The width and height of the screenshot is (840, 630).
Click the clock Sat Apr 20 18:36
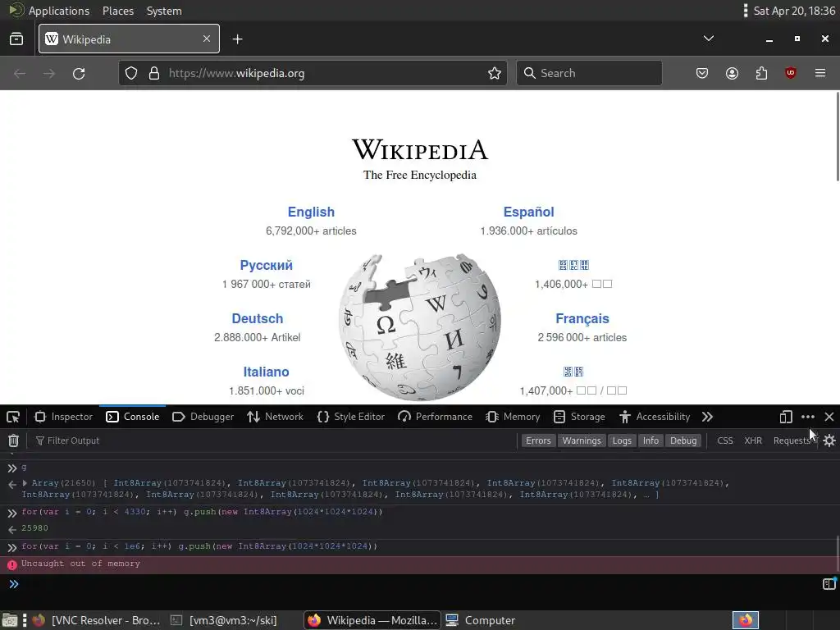pyautogui.click(x=794, y=11)
